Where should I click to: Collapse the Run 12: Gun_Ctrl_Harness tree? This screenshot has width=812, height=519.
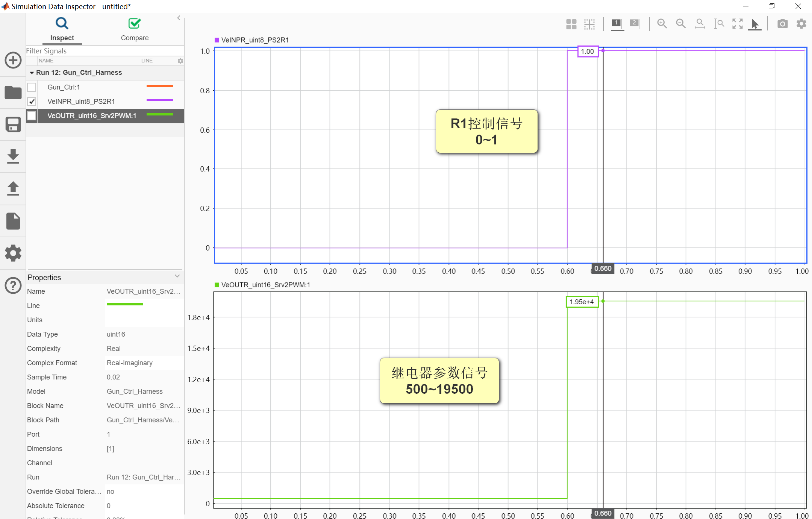click(32, 73)
